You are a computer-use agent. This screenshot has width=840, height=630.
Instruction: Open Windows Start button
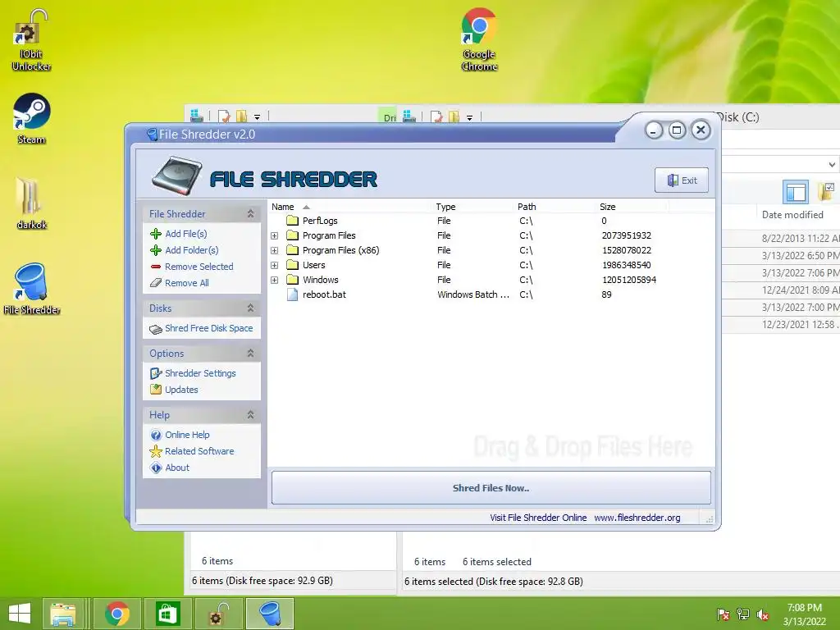pyautogui.click(x=20, y=614)
